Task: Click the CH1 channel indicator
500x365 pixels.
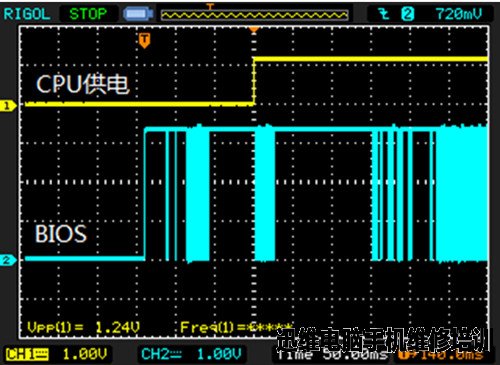Action: 27,354
